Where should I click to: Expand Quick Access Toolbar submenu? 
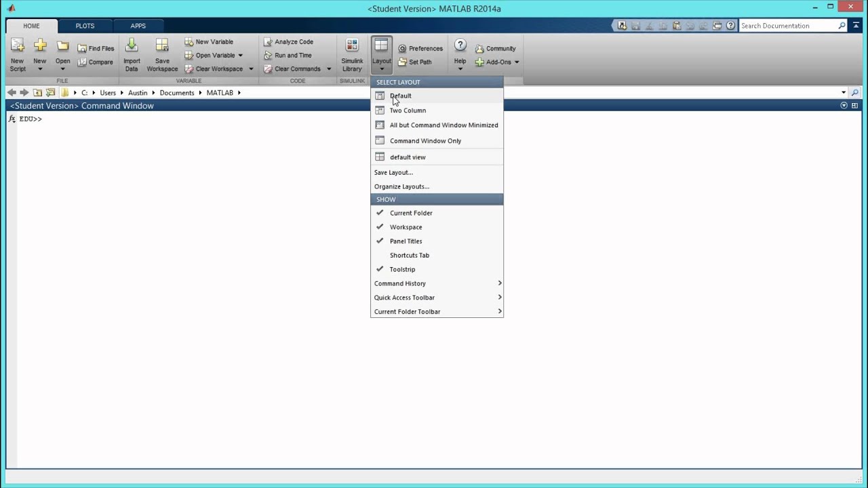(437, 298)
